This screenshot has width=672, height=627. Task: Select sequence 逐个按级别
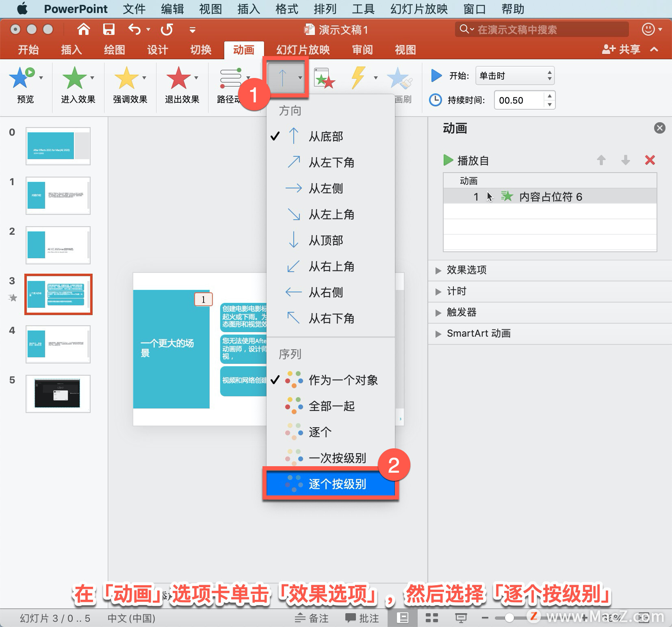(331, 484)
